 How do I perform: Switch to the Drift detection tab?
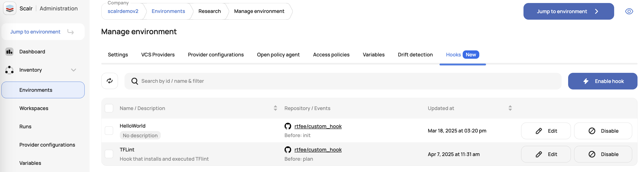click(x=415, y=55)
